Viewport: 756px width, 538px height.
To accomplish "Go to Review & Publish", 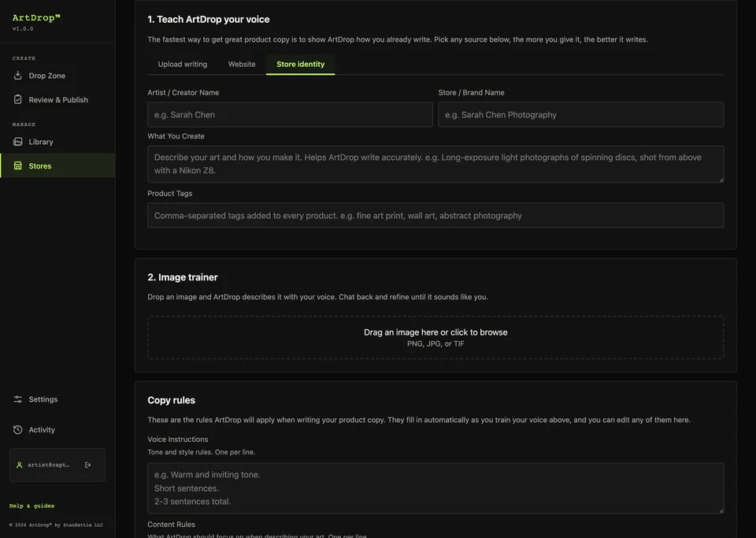I will [x=57, y=99].
